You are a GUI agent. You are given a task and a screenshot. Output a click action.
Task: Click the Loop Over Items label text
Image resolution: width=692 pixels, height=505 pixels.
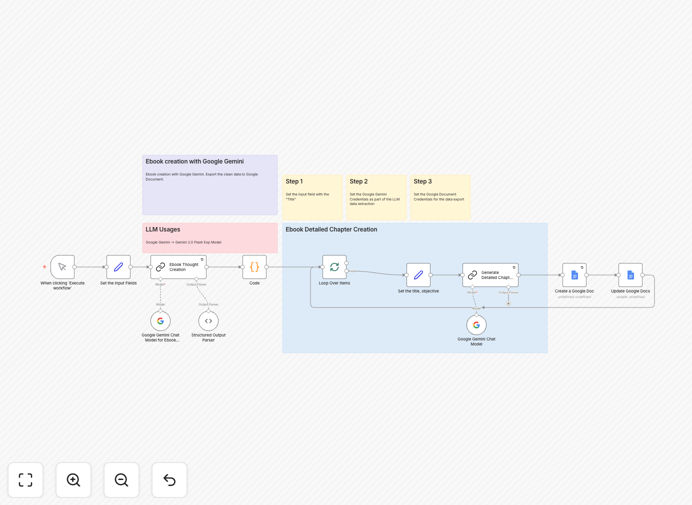(x=335, y=283)
